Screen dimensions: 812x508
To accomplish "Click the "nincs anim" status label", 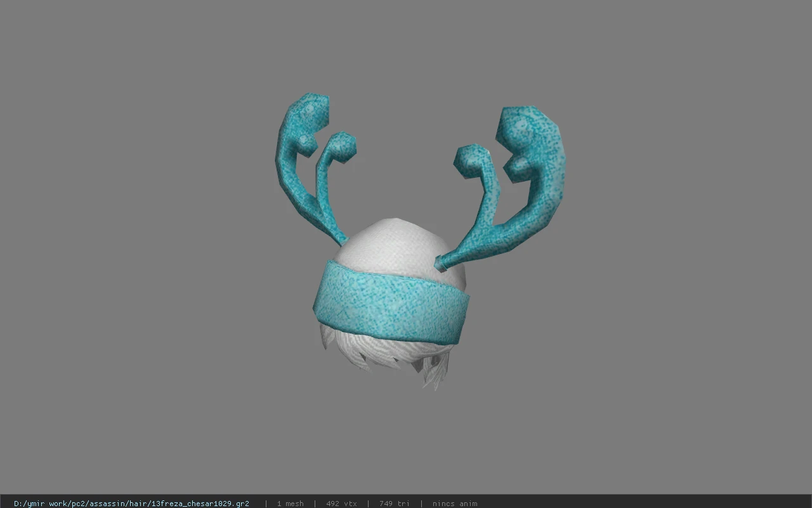I will click(x=455, y=504).
